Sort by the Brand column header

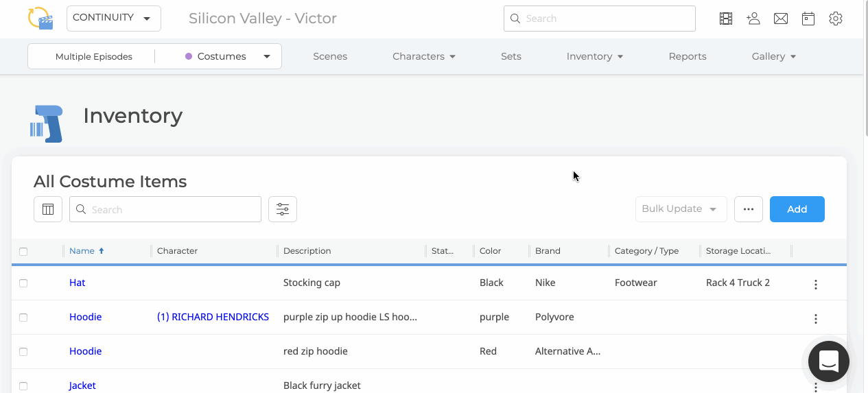[x=548, y=251]
